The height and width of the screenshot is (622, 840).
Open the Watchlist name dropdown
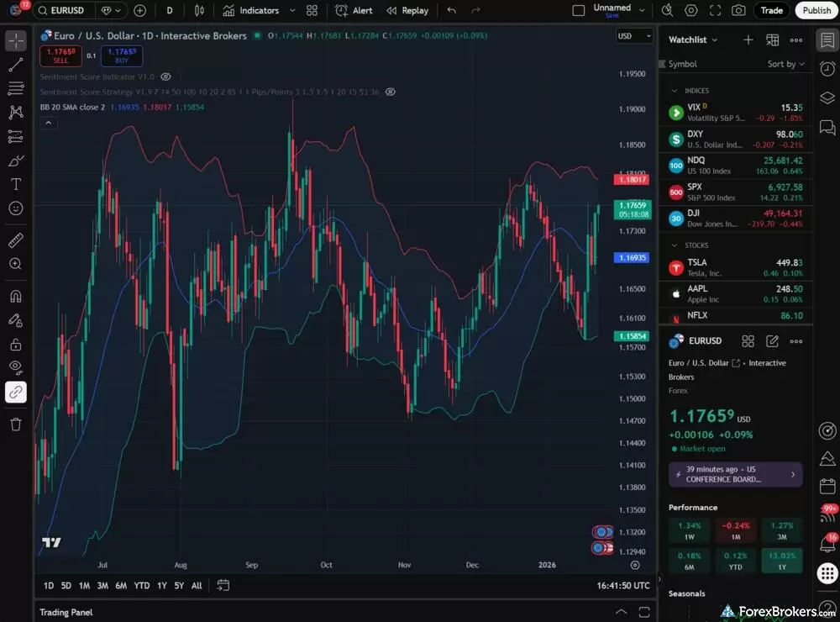[x=693, y=40]
